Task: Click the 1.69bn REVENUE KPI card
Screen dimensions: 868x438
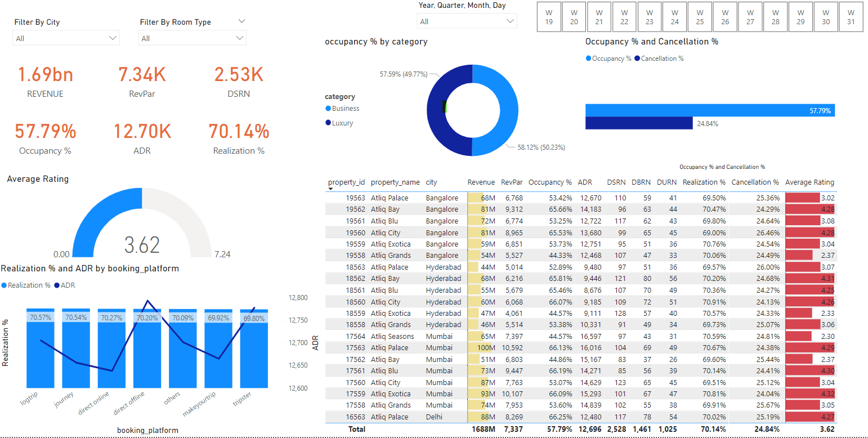Action: [45, 81]
